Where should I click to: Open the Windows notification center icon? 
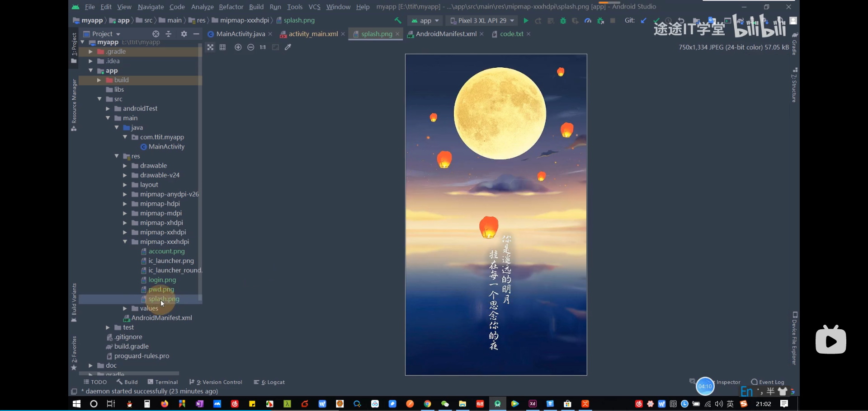click(x=784, y=404)
